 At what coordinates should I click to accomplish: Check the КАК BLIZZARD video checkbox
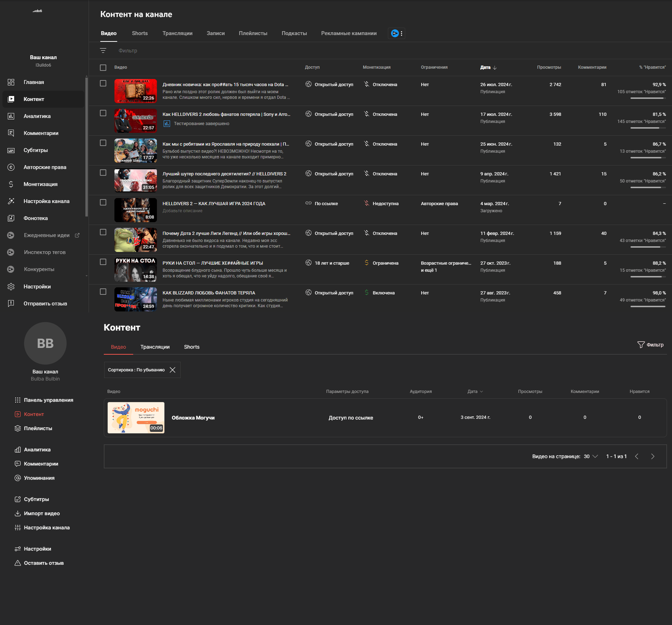pos(103,292)
